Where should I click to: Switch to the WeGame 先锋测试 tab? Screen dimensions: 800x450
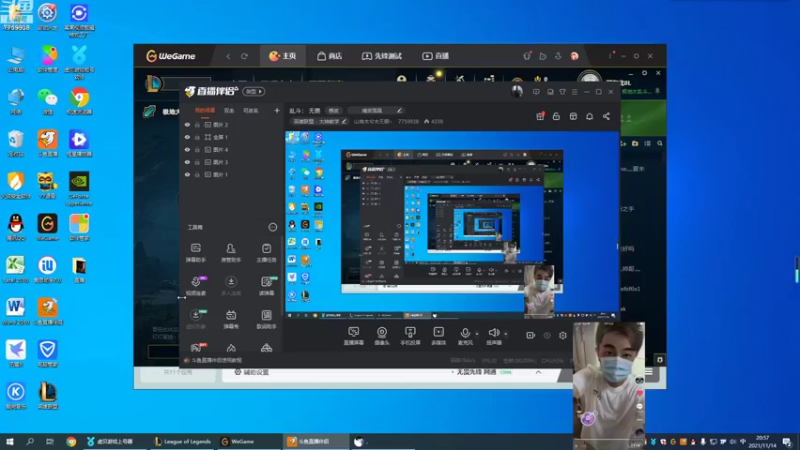pos(382,56)
